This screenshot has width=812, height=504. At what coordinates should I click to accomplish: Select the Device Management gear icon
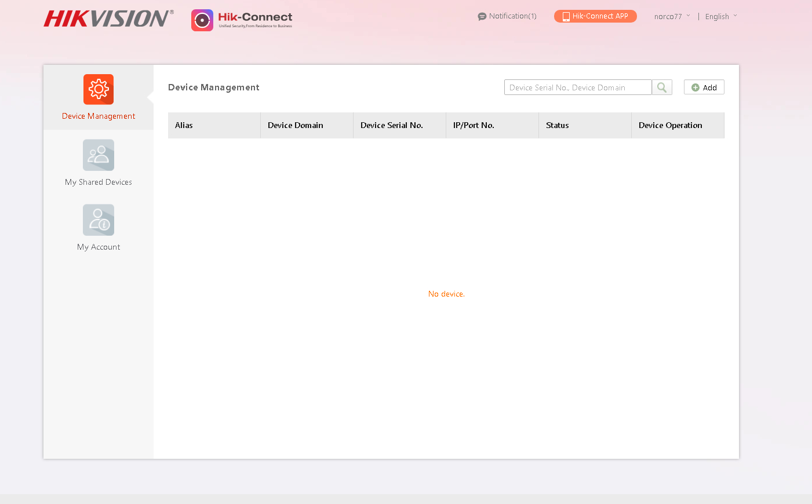(x=99, y=89)
